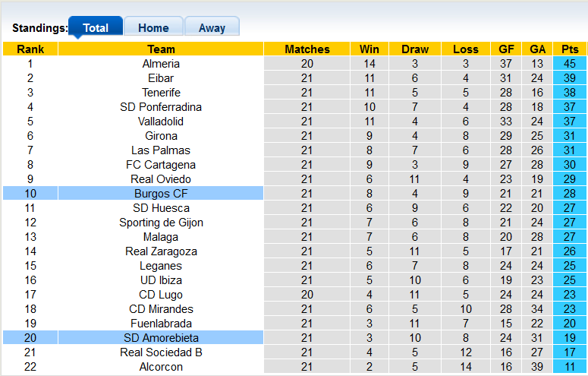Select the highlighted Burgos CF row
588x376 pixels.
pyautogui.click(x=161, y=194)
